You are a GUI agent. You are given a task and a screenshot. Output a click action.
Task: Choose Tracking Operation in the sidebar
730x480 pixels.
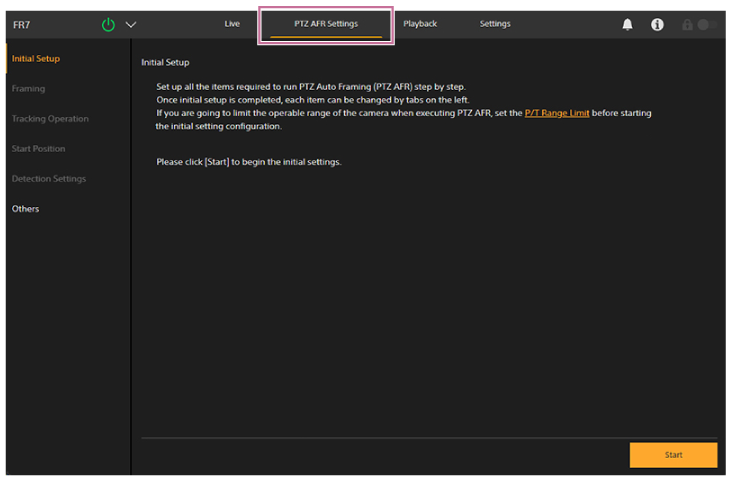[x=50, y=118]
